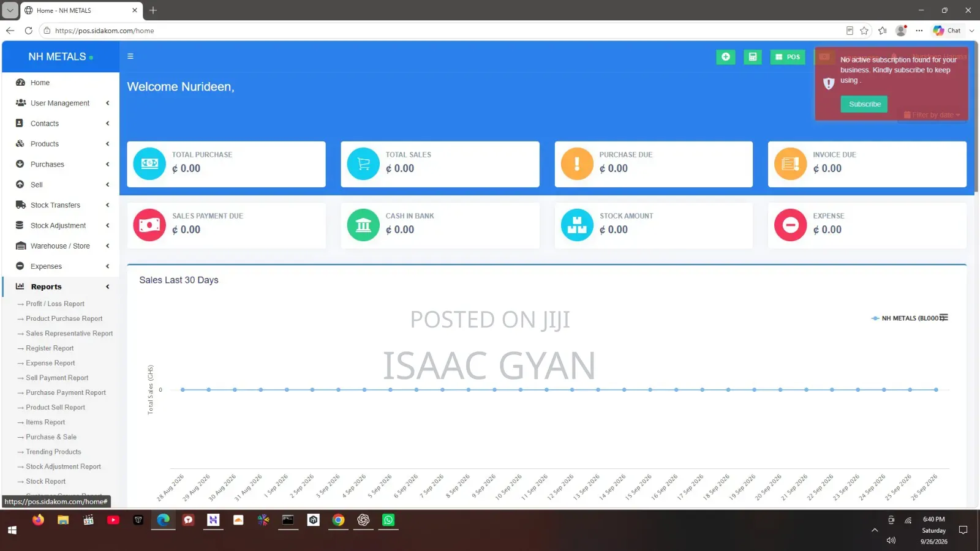The height and width of the screenshot is (551, 980).
Task: Click the Subscribe button in the alert
Action: pyautogui.click(x=864, y=104)
